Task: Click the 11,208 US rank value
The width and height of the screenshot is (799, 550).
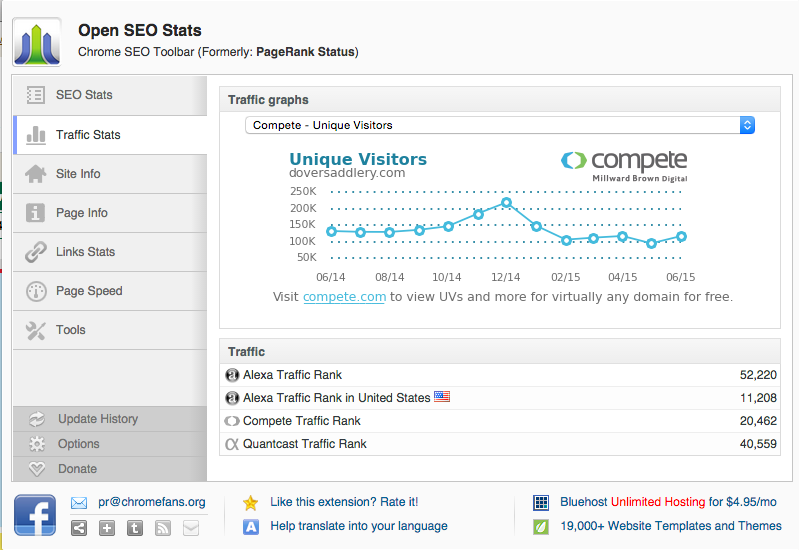Action: pos(758,398)
